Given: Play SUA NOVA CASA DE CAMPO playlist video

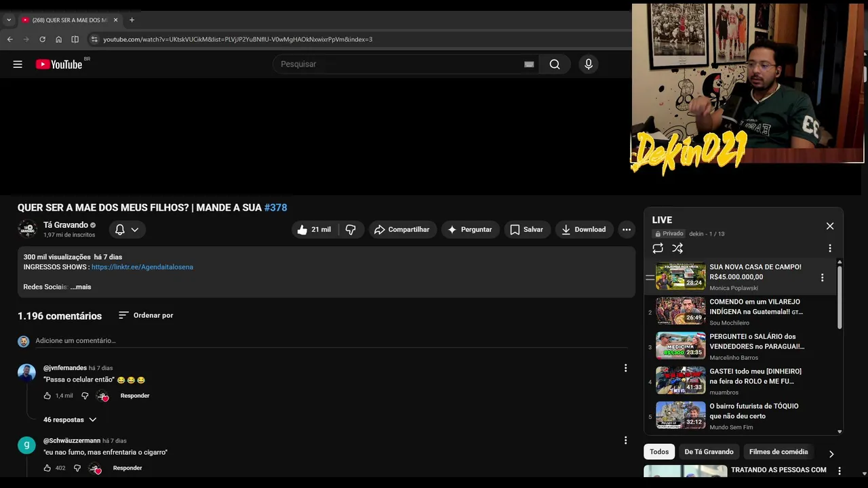Looking at the screenshot, I should [739, 277].
